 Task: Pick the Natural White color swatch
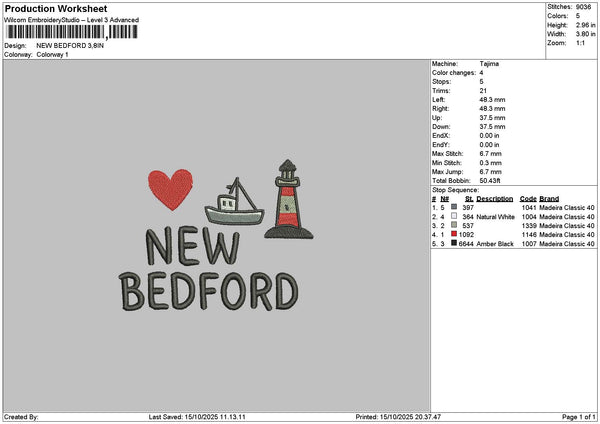[x=454, y=216]
